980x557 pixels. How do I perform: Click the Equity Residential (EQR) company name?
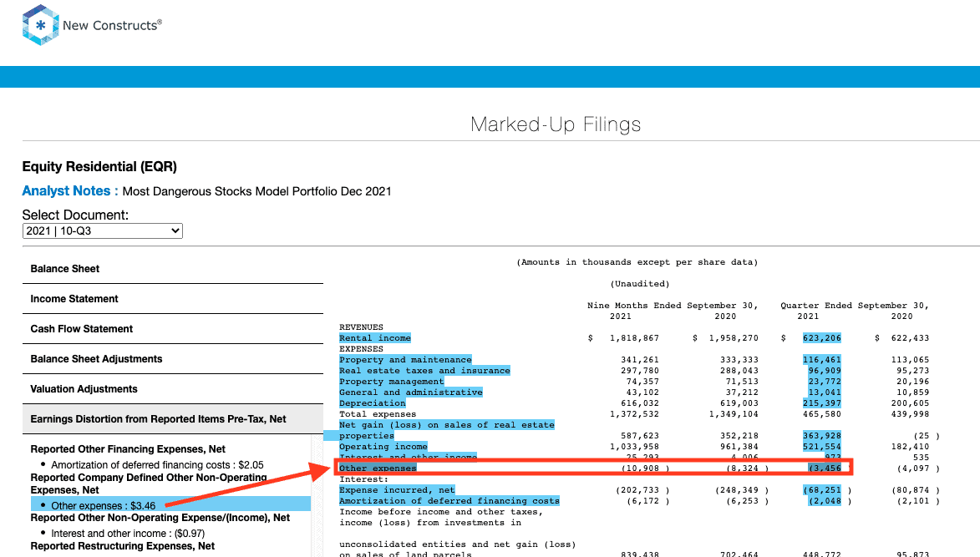click(99, 167)
